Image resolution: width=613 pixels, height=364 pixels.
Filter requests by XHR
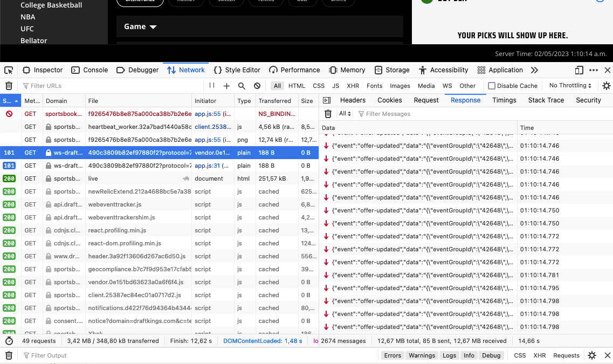click(353, 86)
